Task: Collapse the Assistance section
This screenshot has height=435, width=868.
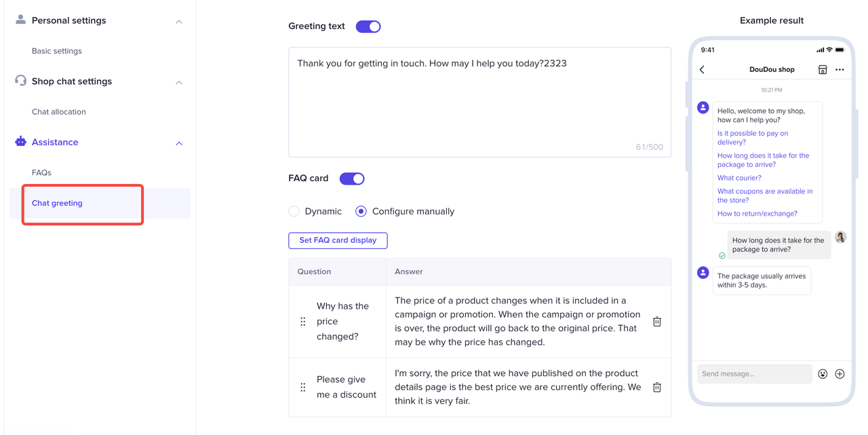Action: (x=179, y=144)
